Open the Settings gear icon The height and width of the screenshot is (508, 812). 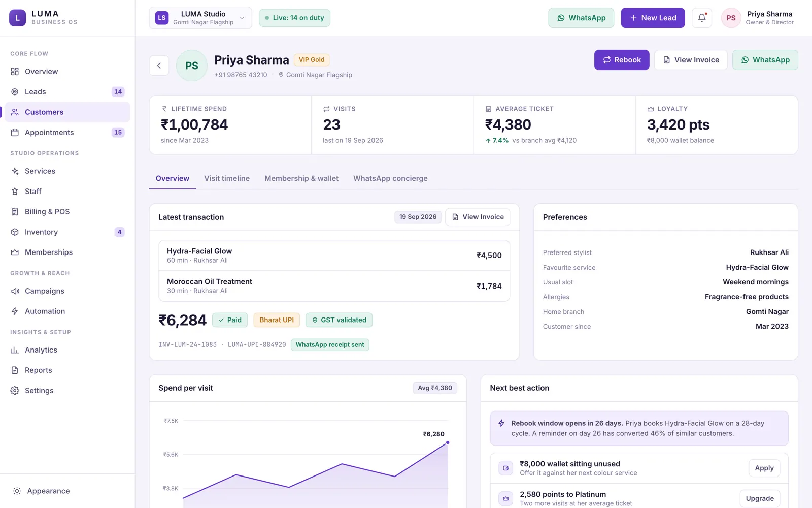[15, 391]
